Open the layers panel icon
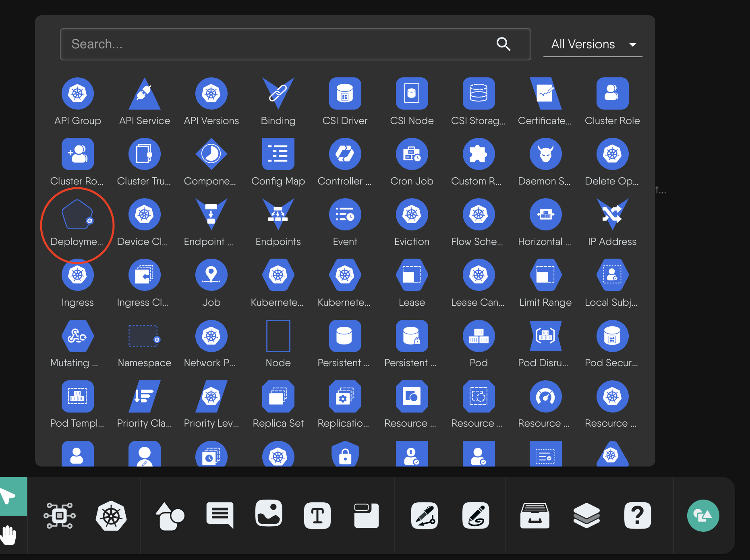Viewport: 750px width, 560px height. coord(586,516)
